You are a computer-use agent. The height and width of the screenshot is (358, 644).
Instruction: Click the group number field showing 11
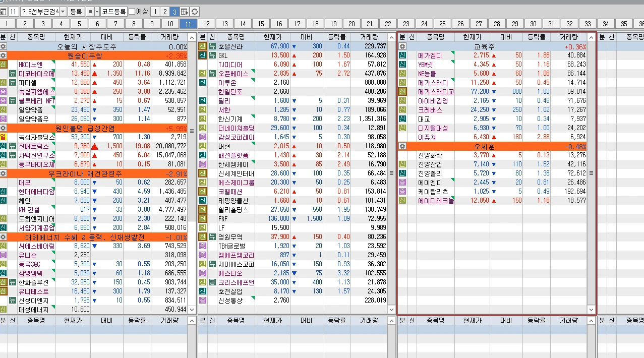[14, 11]
